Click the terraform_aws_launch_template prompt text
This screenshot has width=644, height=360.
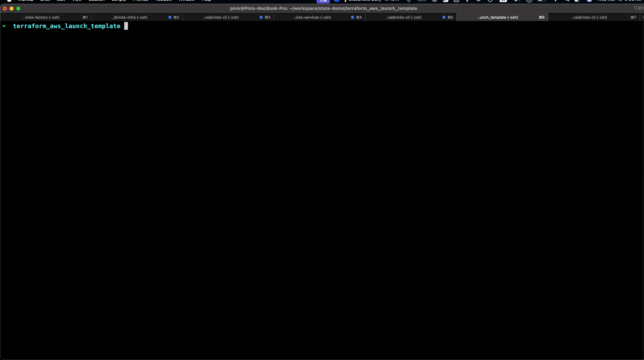coord(67,26)
